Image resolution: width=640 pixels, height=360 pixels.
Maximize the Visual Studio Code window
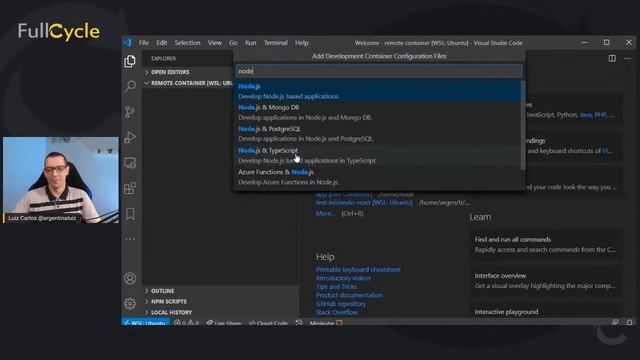coord(607,42)
